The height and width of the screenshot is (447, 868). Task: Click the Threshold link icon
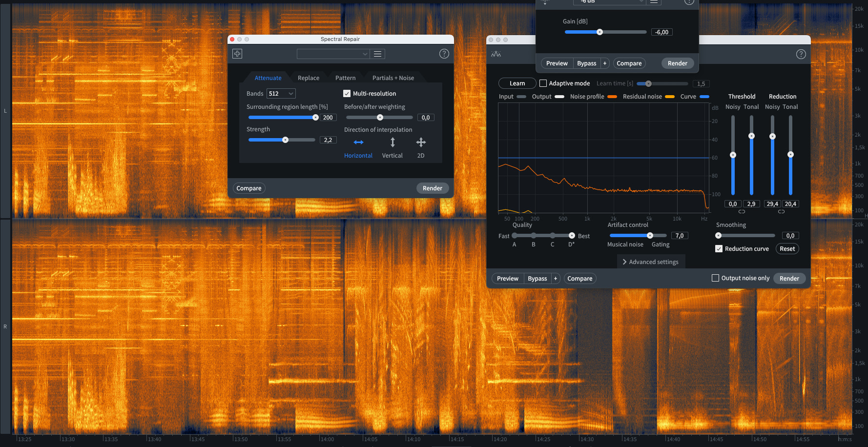tap(742, 212)
